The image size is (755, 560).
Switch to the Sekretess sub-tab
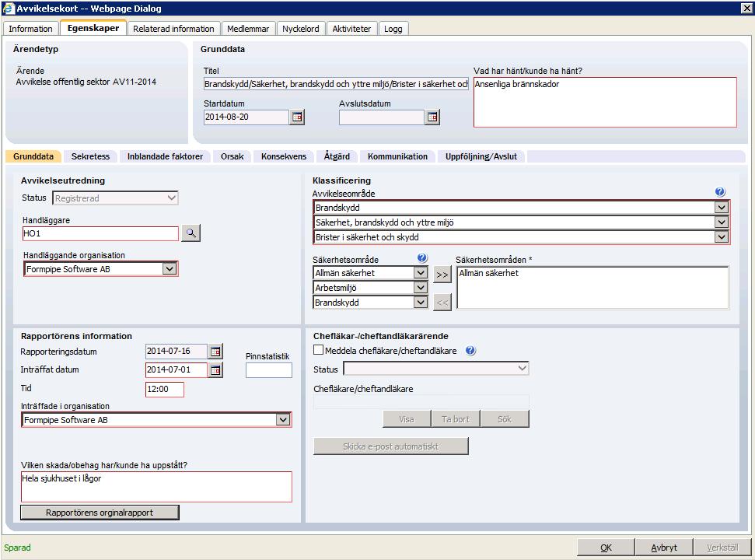coord(90,156)
